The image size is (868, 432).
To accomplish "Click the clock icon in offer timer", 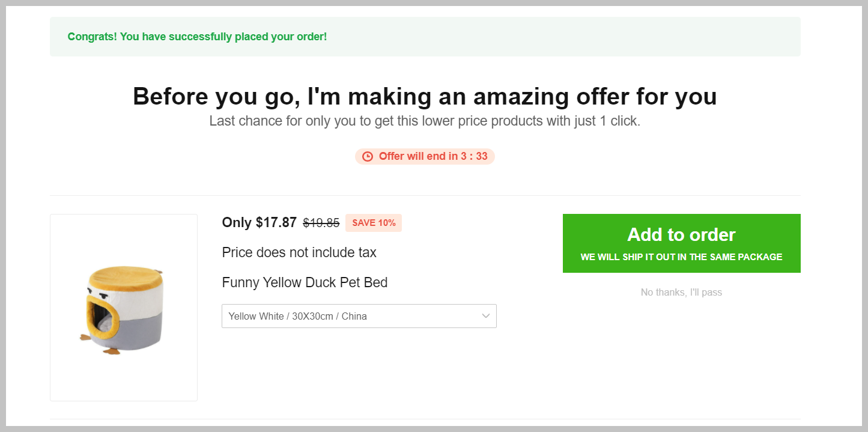I will 368,157.
